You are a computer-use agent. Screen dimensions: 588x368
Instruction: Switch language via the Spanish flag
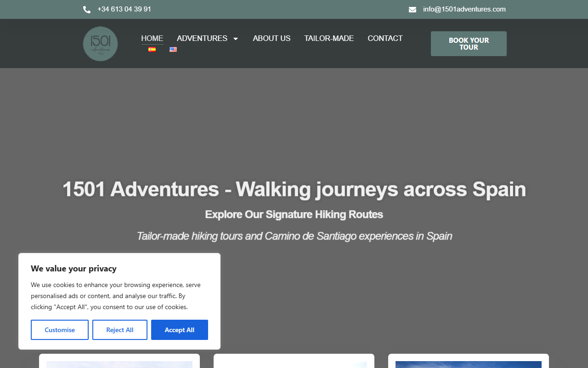coord(152,49)
